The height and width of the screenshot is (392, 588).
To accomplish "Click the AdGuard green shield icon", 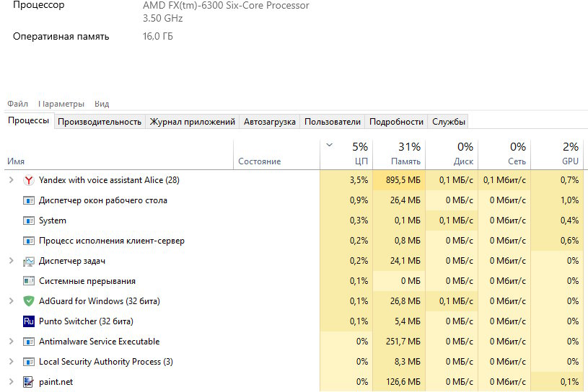I will tap(29, 301).
